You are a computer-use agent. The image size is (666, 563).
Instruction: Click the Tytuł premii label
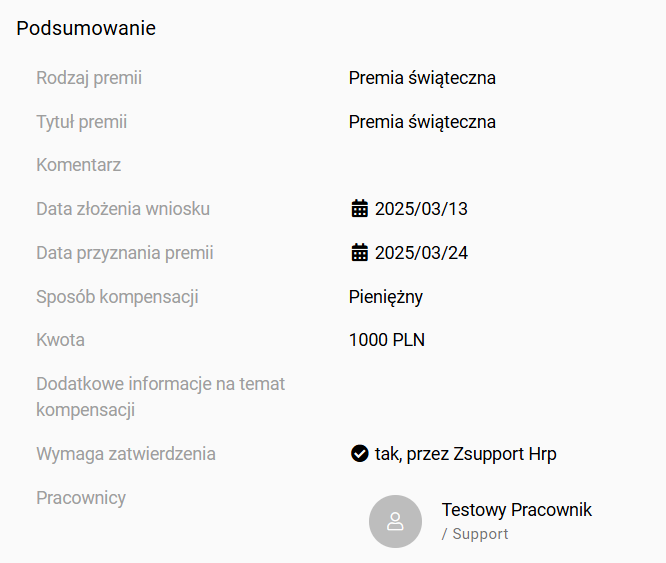point(81,122)
